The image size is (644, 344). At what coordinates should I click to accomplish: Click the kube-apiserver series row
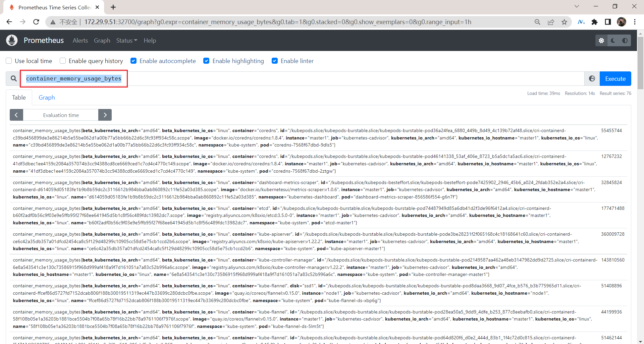(x=319, y=241)
